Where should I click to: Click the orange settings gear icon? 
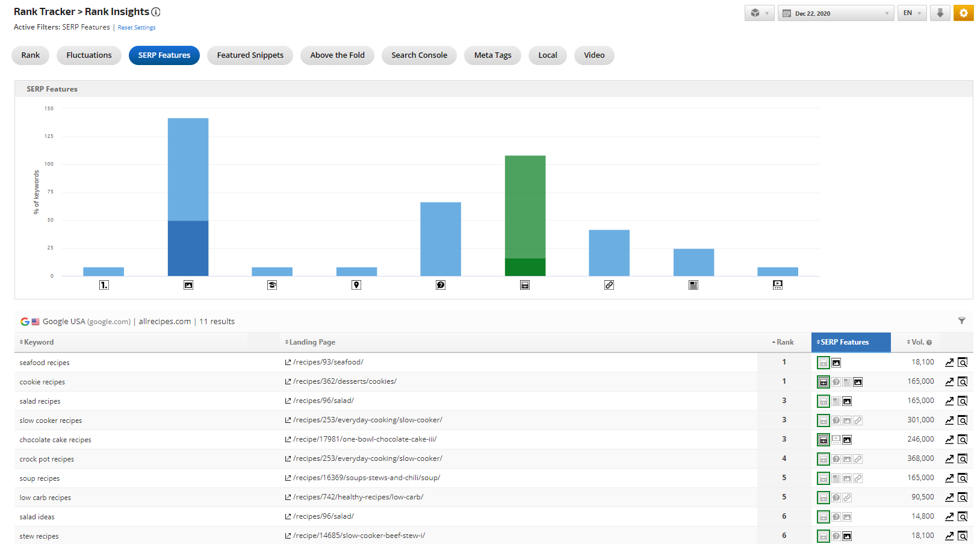(963, 13)
